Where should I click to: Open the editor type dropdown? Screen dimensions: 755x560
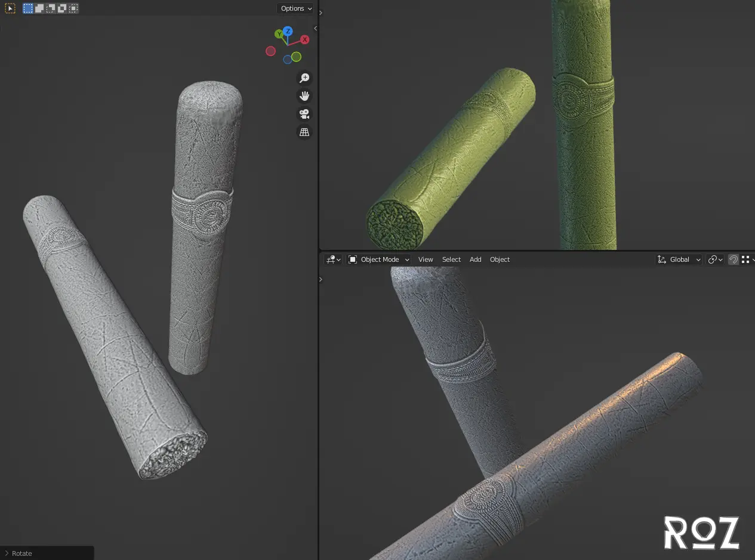[333, 259]
